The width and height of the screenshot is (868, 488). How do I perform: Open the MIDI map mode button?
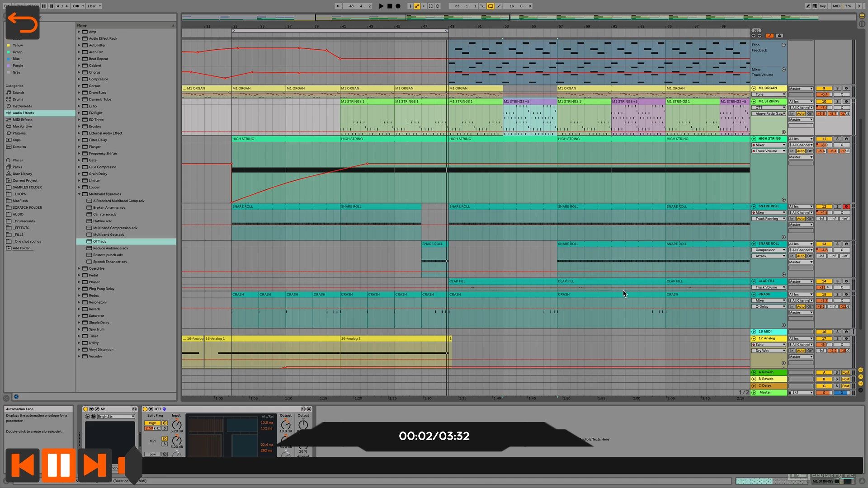pos(836,6)
